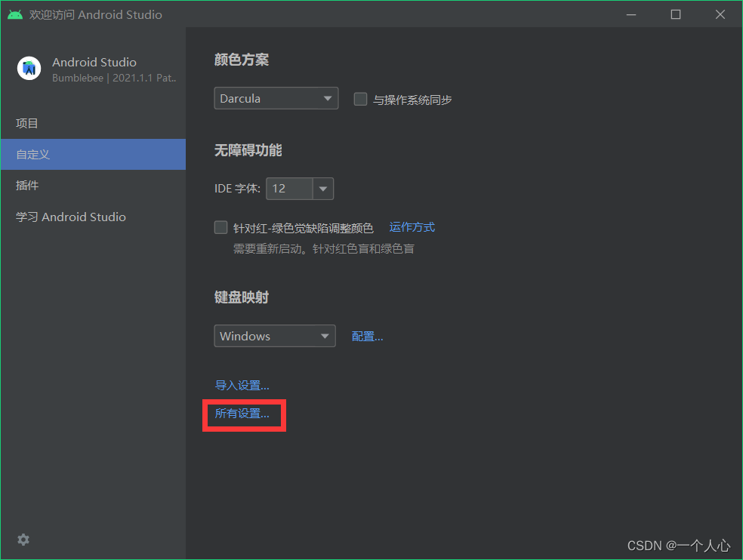Click the 配置 link next to keymap
The width and height of the screenshot is (743, 560).
coord(368,336)
